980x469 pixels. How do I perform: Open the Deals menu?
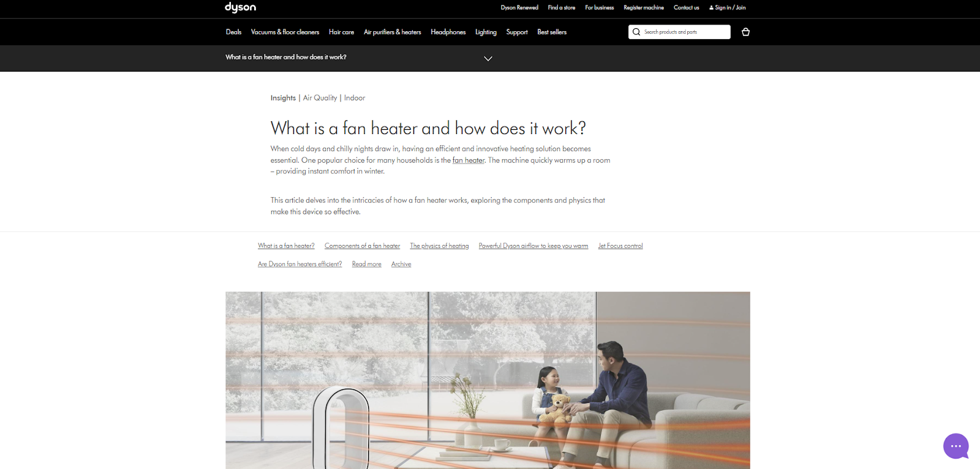[233, 32]
